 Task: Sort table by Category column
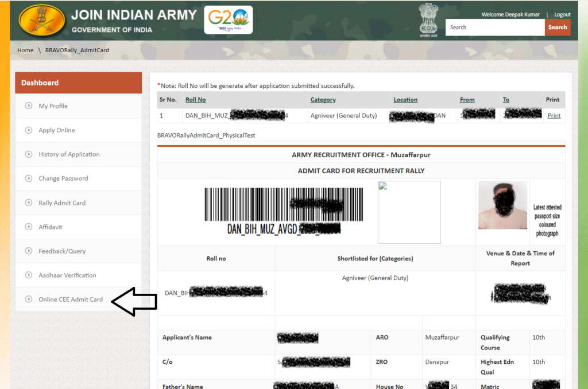(323, 100)
